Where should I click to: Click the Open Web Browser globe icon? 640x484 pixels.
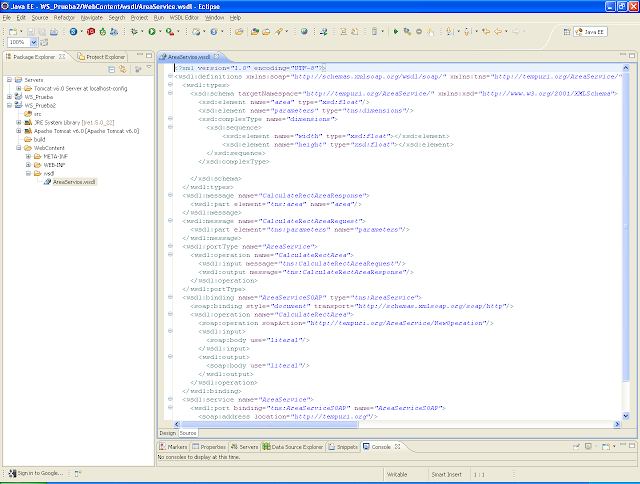tap(304, 31)
